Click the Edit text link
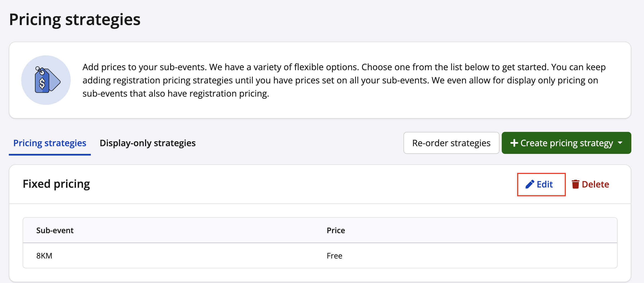Viewport: 644px width, 283px height. pos(545,184)
